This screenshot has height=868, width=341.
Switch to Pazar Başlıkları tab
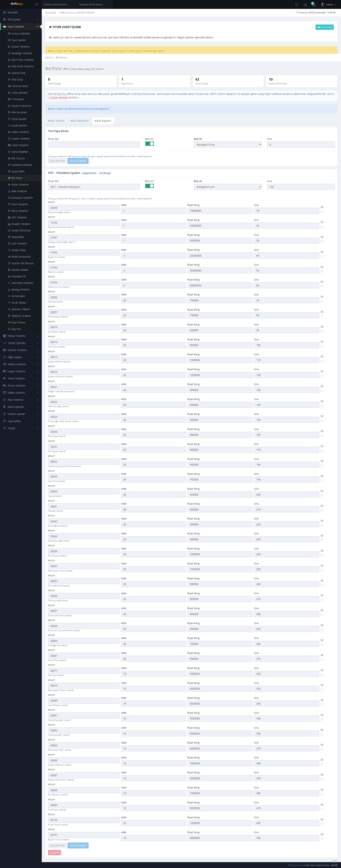[x=80, y=121]
